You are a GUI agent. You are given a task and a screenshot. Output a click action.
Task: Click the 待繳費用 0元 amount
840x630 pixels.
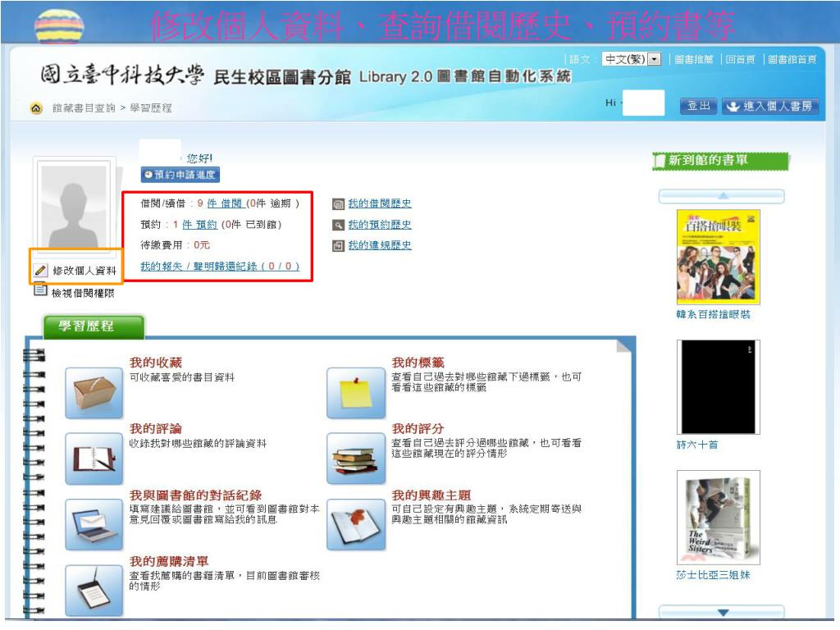(202, 245)
